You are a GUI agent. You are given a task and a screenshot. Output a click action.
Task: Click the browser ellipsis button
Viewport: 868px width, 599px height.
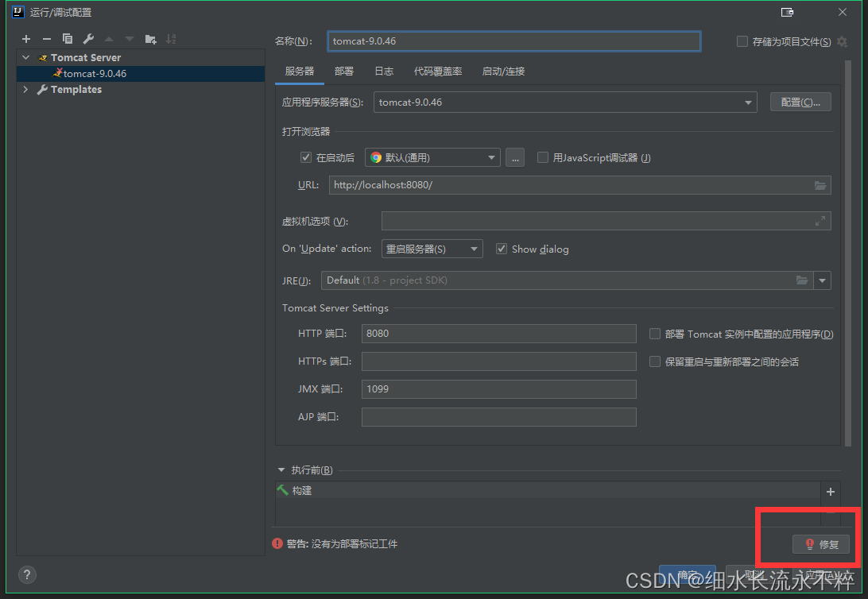click(515, 157)
